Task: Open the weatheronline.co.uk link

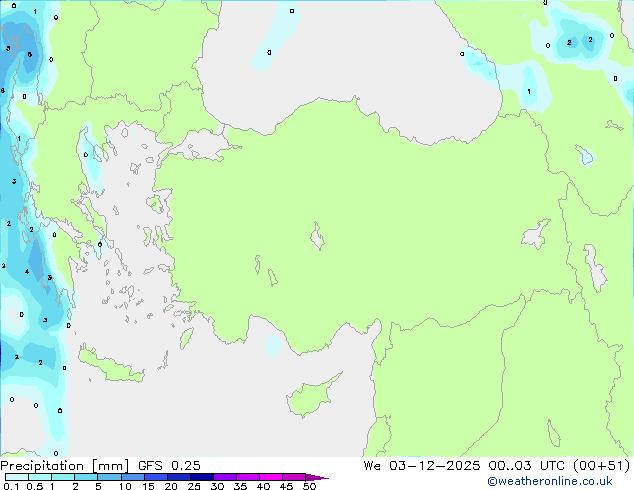Action: pos(549,481)
